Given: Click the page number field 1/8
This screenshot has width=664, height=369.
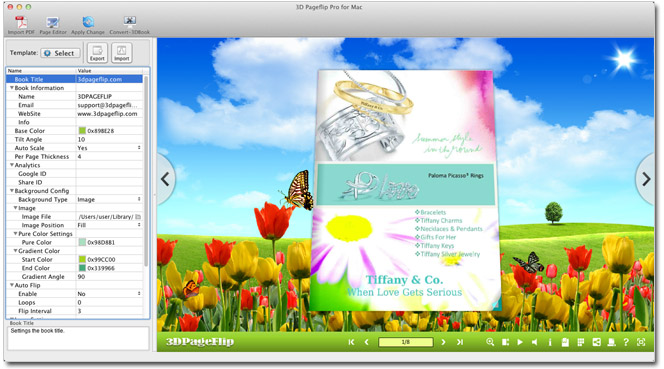Looking at the screenshot, I should (x=406, y=342).
